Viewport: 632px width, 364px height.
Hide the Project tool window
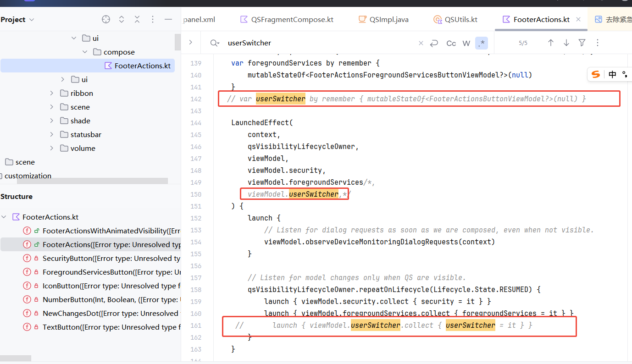click(168, 19)
